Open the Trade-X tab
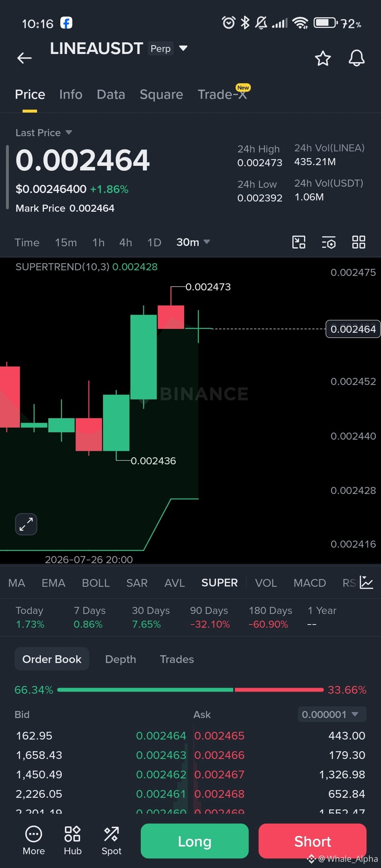Screen dimensions: 381x868 [x=222, y=95]
